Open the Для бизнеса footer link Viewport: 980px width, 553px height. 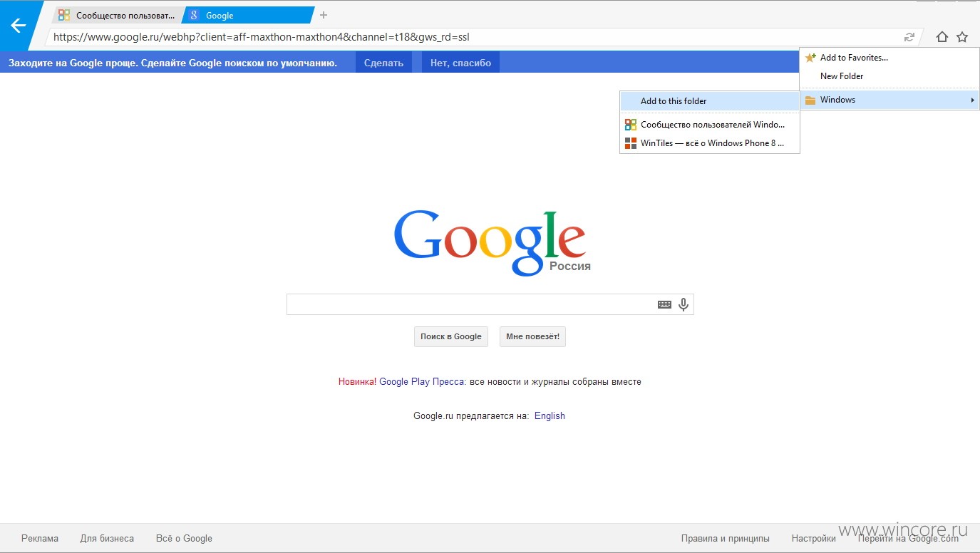point(107,539)
